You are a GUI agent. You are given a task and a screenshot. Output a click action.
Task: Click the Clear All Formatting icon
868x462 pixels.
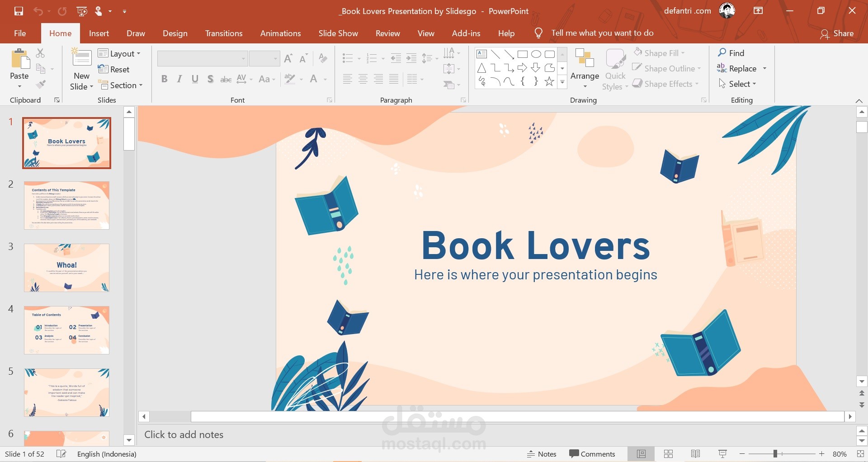pos(323,58)
